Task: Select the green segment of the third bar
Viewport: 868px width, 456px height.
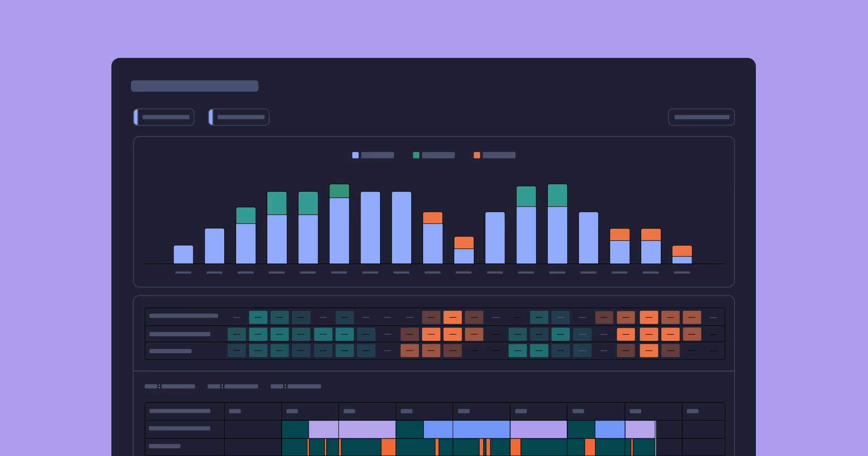Action: click(246, 216)
